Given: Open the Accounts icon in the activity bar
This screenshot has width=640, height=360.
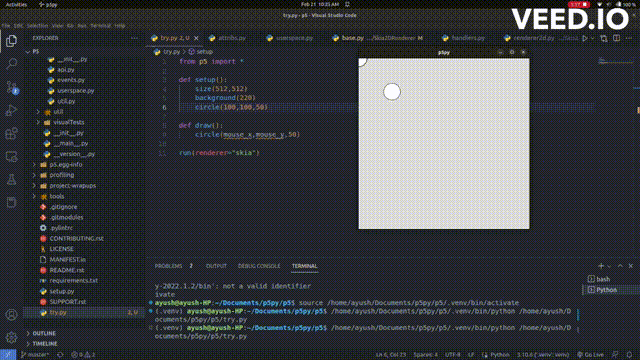Looking at the screenshot, I should click(x=11, y=315).
